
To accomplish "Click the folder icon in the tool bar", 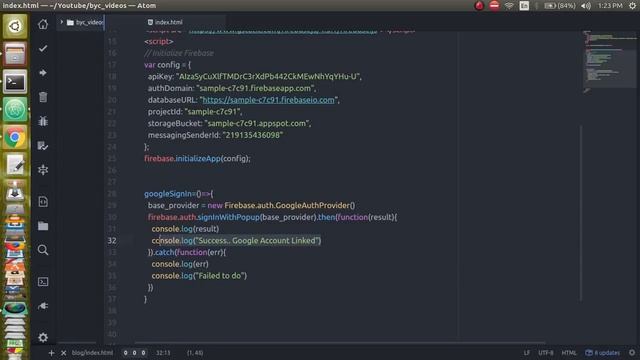I will (x=43, y=226).
